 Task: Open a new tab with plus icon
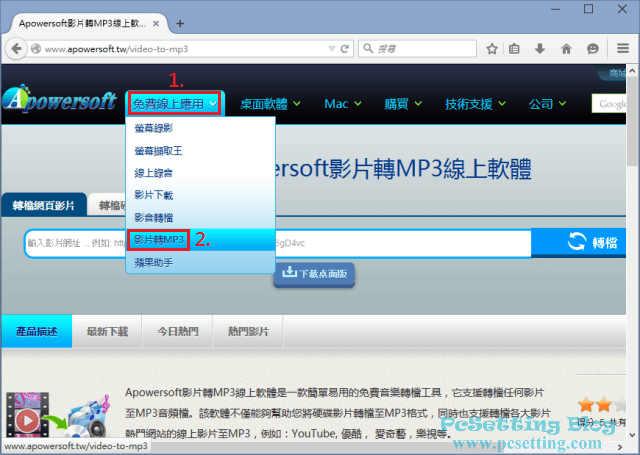coord(180,24)
